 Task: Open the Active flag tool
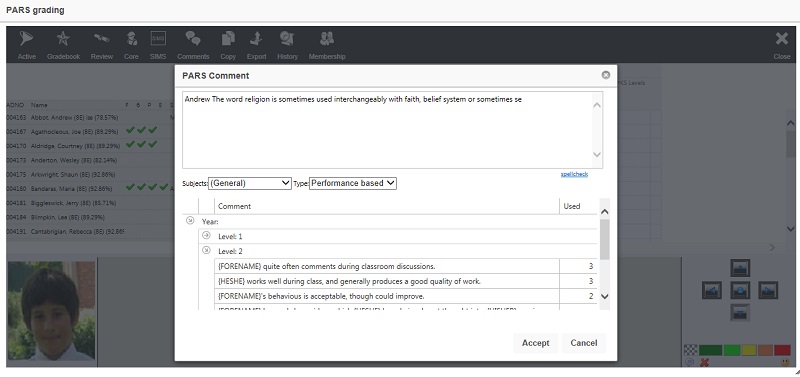point(26,44)
